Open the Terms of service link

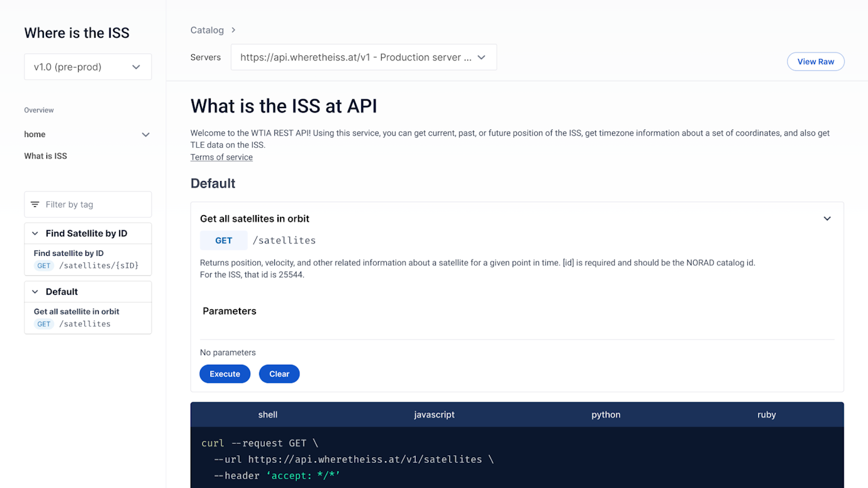pyautogui.click(x=221, y=157)
